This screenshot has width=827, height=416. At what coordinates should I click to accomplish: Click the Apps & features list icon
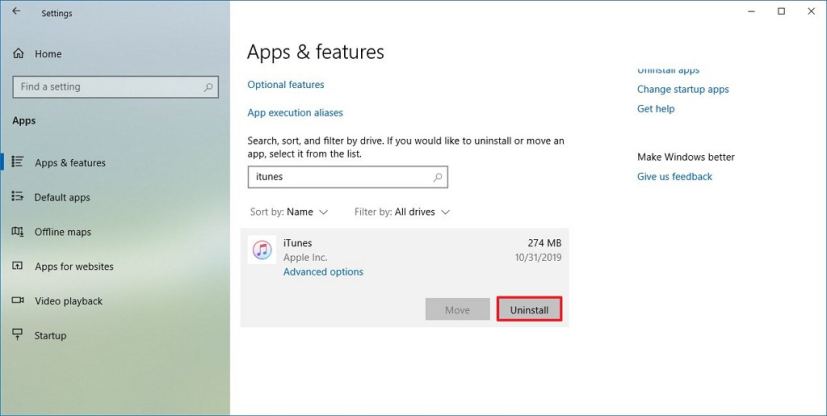(17, 161)
